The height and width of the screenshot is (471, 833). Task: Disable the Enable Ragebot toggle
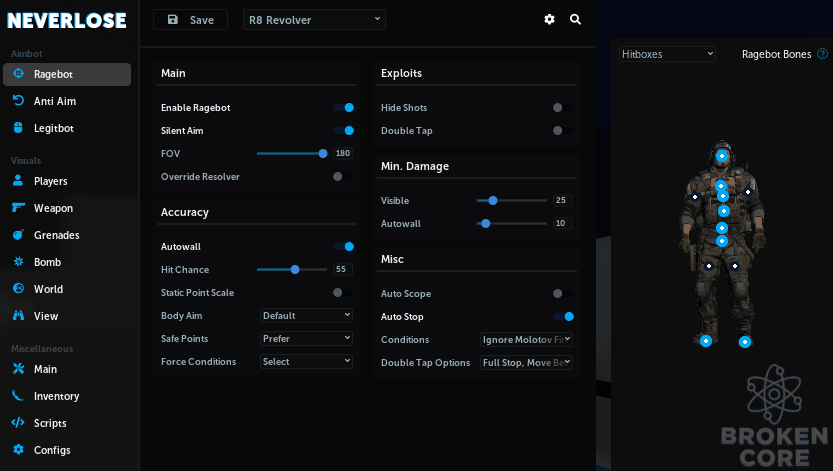click(x=344, y=108)
